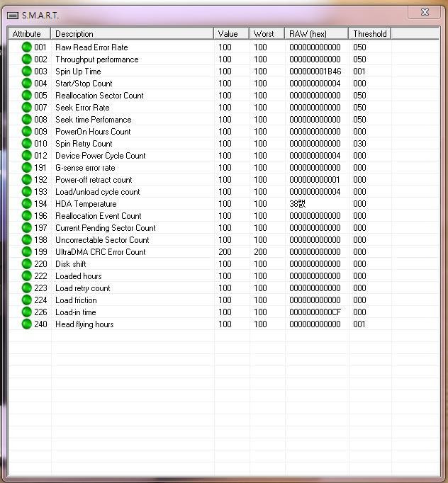Click the green status icon for attribute 004

tap(27, 83)
